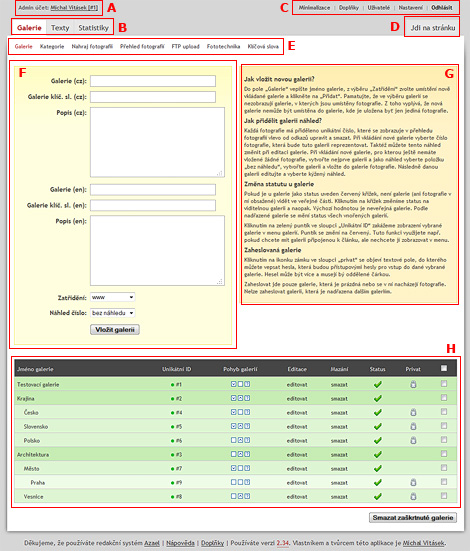
Task: Click lock icon in Slovensko row
Action: (413, 427)
